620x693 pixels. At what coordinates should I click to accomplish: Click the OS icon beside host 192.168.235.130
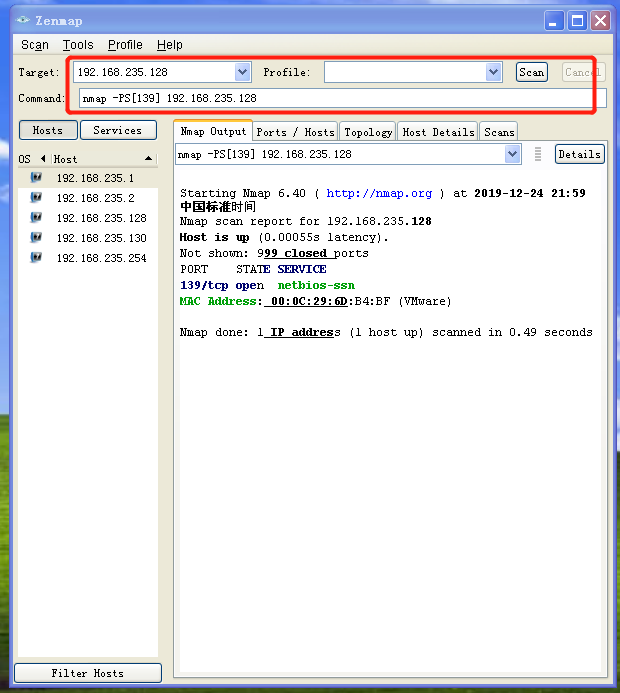[36, 238]
